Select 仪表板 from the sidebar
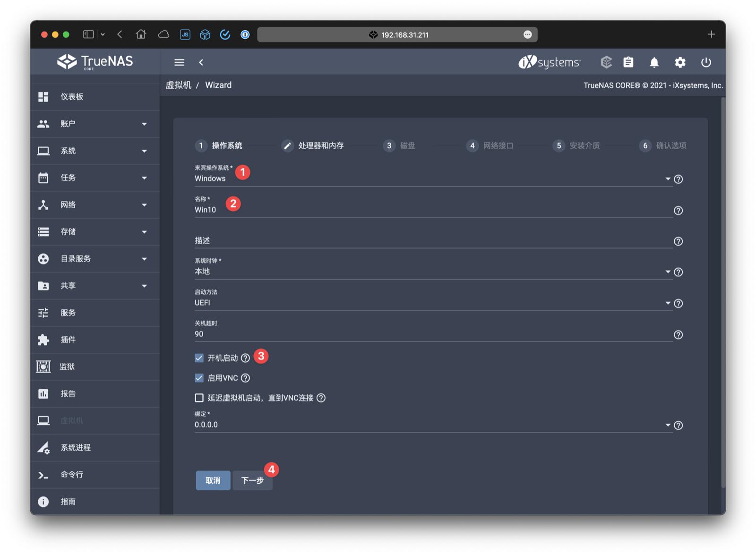Image resolution: width=756 pixels, height=555 pixels. tap(71, 97)
